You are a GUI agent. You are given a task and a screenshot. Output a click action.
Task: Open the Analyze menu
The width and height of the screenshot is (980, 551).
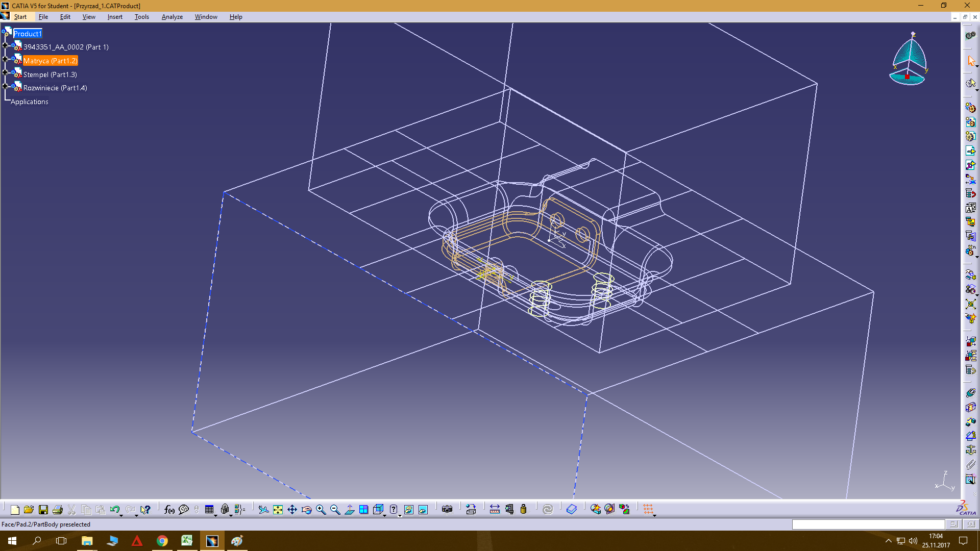pos(172,17)
